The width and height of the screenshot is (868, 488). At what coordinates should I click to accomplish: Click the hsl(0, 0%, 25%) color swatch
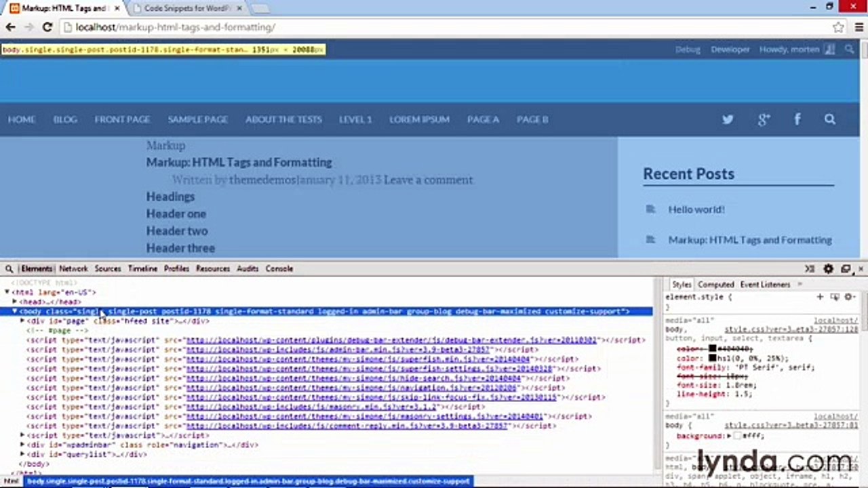[712, 358]
